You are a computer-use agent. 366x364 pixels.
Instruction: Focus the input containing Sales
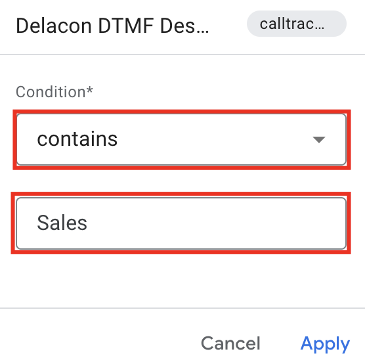click(x=181, y=223)
